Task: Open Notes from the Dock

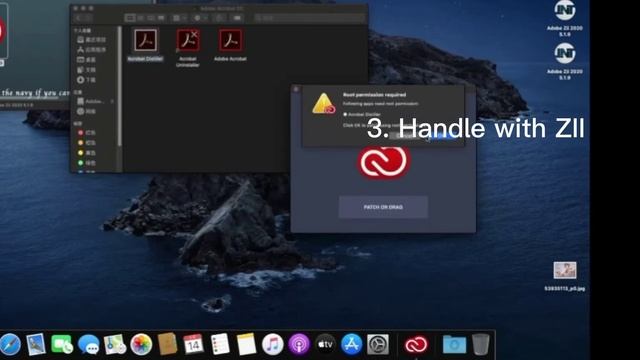Action: (246, 344)
